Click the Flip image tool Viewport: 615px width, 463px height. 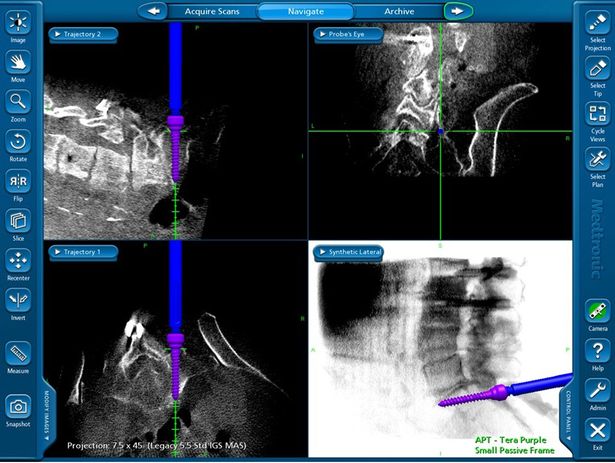[18, 181]
